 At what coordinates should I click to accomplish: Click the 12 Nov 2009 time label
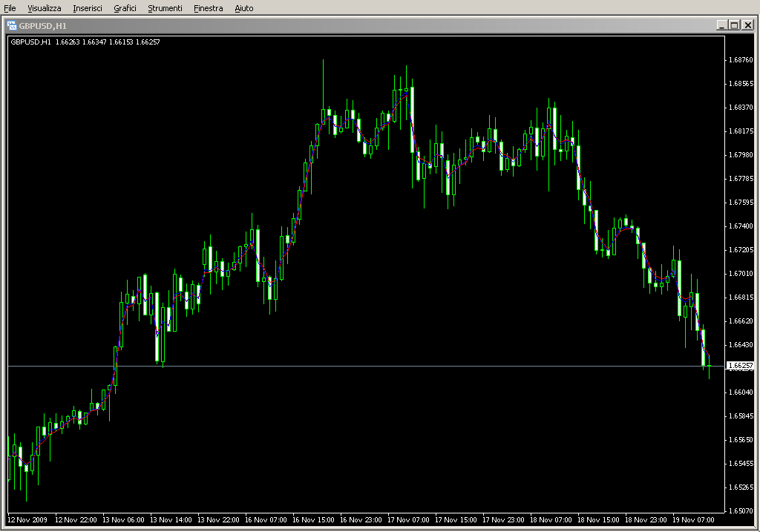click(27, 520)
